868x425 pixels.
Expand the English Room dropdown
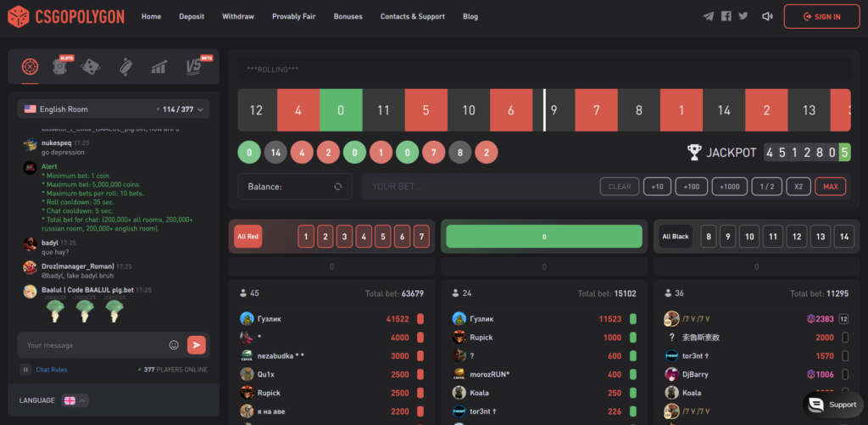click(x=114, y=109)
